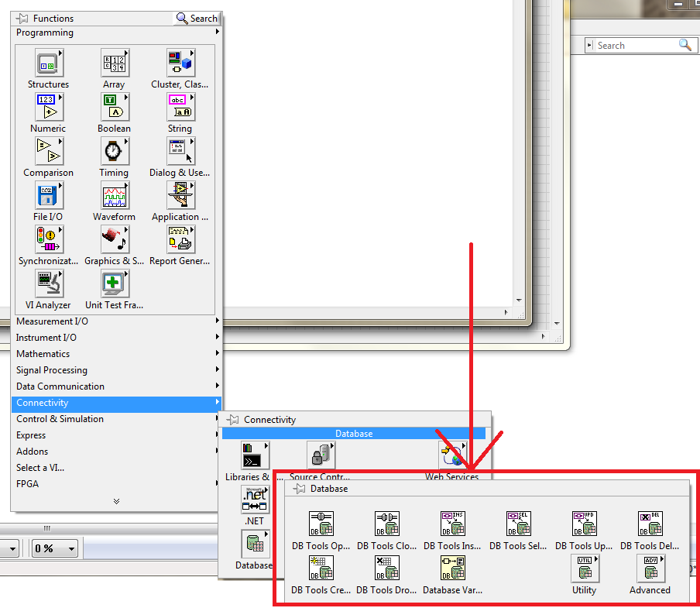Open the Graphics & Sound palette
The width and height of the screenshot is (700, 608).
pyautogui.click(x=115, y=240)
